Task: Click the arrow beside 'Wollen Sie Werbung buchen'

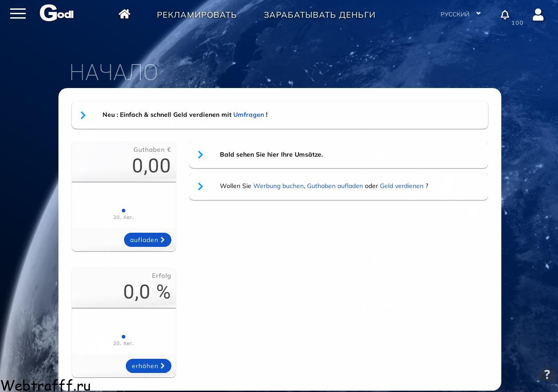Action: pyautogui.click(x=201, y=186)
